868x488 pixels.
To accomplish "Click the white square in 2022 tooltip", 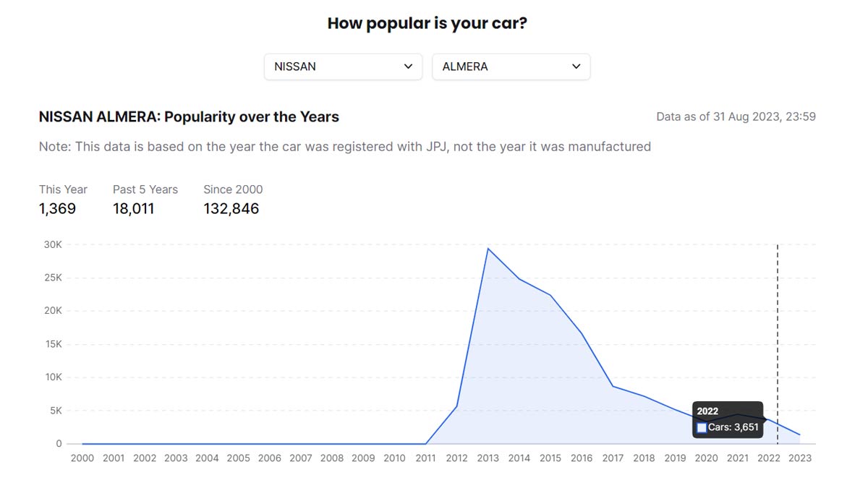I will click(701, 428).
